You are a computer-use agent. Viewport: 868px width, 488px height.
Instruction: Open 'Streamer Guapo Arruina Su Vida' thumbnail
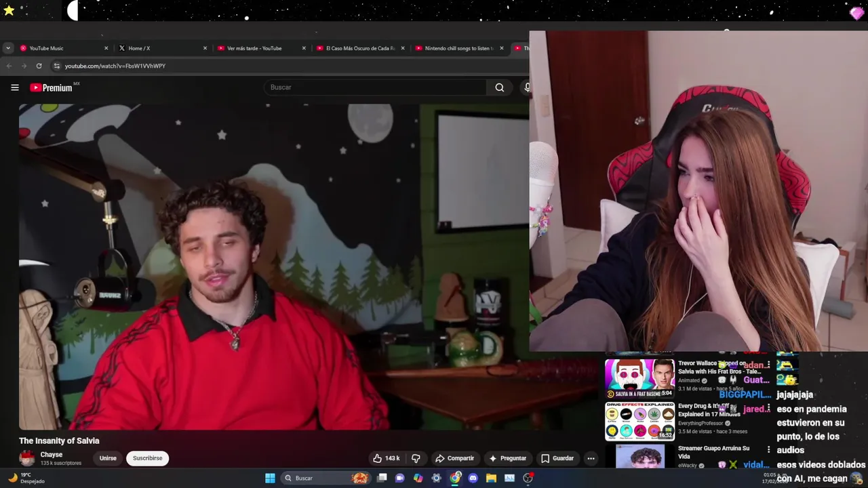click(639, 457)
